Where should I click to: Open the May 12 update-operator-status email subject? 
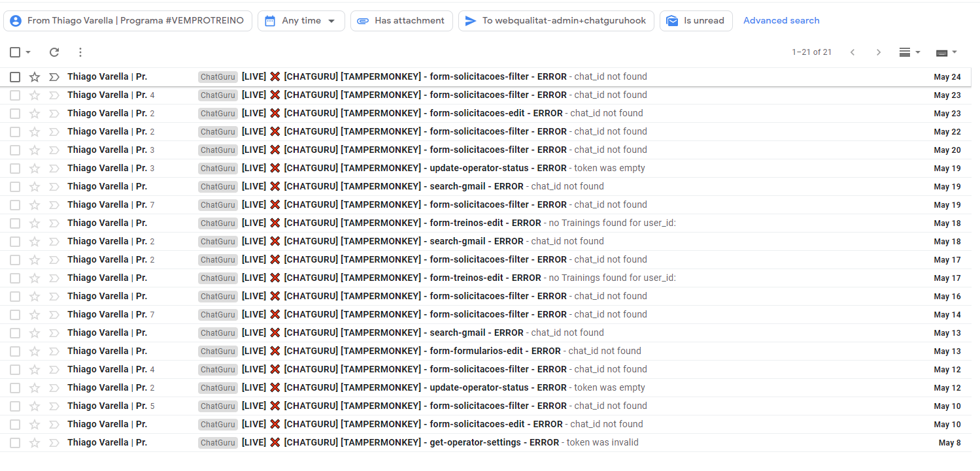[404, 388]
